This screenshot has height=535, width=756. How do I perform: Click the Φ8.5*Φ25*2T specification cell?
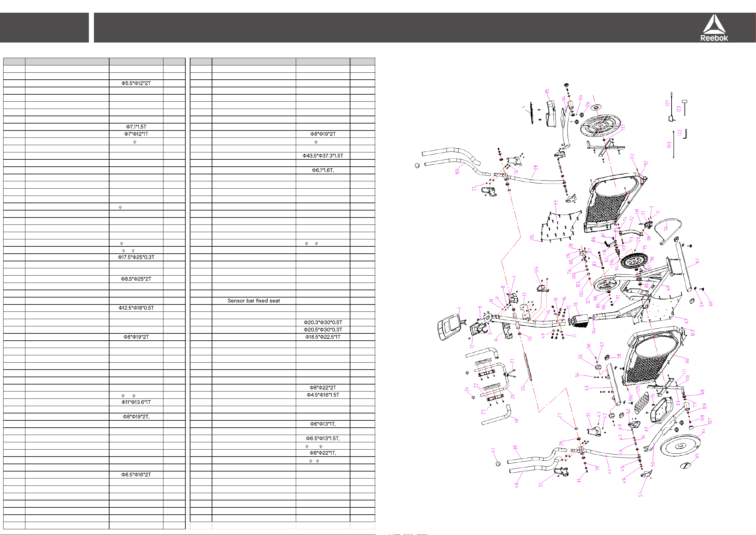(136, 279)
